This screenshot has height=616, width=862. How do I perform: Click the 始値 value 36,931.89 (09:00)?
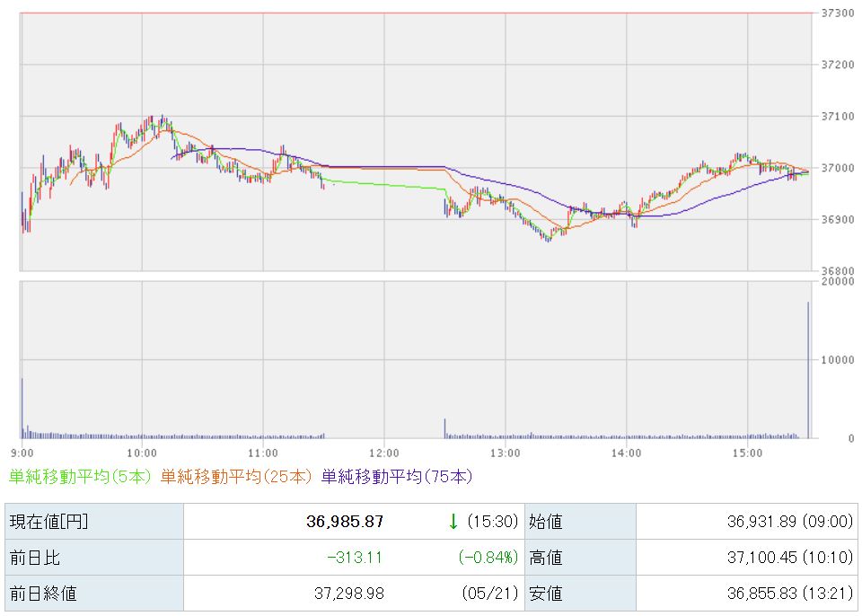pos(790,522)
